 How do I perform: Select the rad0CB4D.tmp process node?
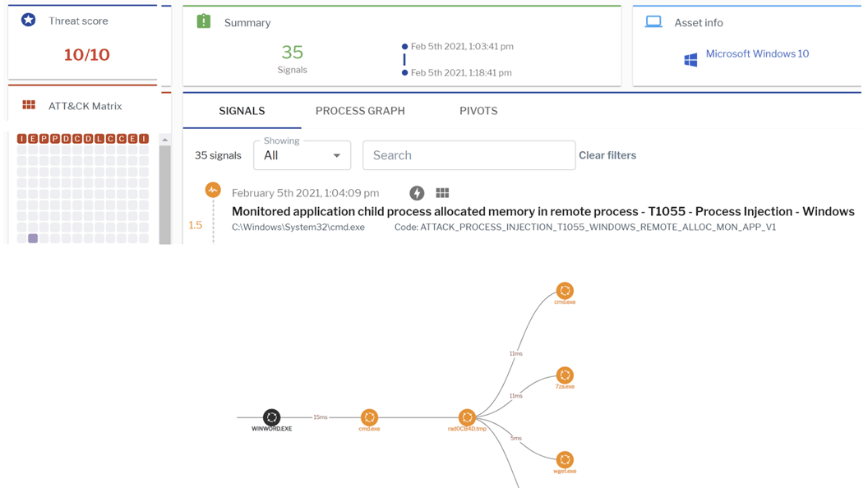[467, 417]
